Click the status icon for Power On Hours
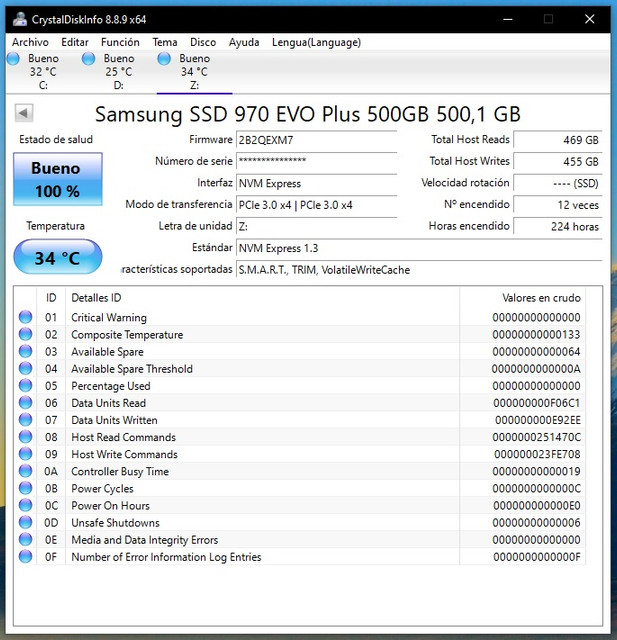Screen dimensions: 617x640 25,505
